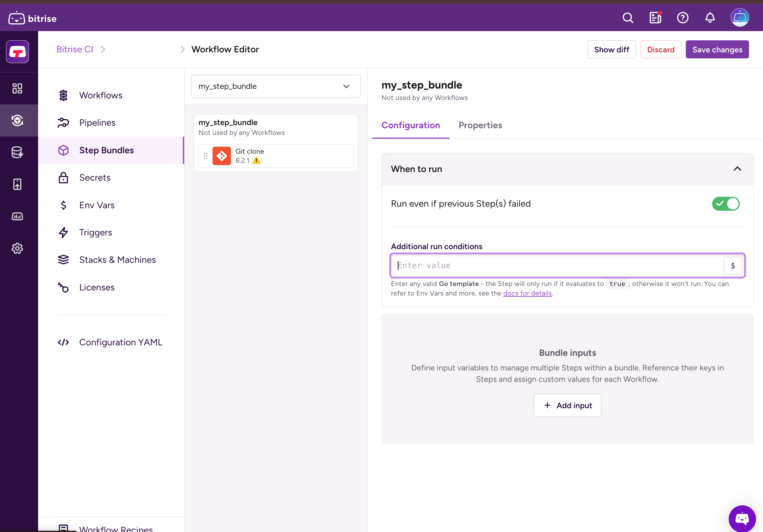This screenshot has height=532, width=763.
Task: Open the help question mark icon
Action: pyautogui.click(x=683, y=18)
